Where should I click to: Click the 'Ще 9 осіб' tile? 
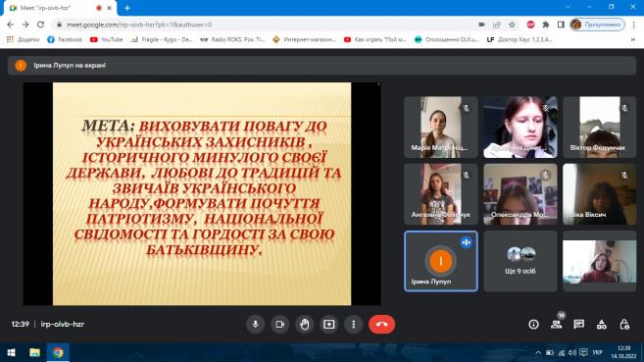tap(520, 261)
